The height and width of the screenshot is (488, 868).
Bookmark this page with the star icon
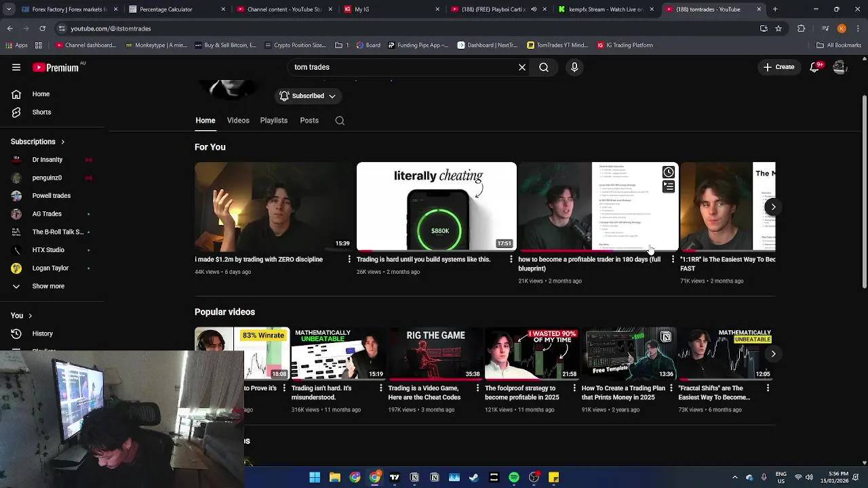[778, 28]
